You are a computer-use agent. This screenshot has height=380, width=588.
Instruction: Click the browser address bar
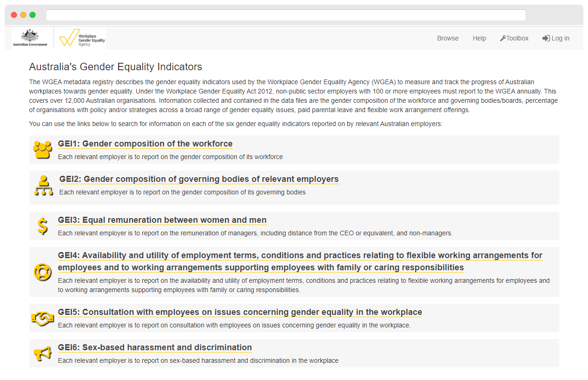[x=286, y=15]
